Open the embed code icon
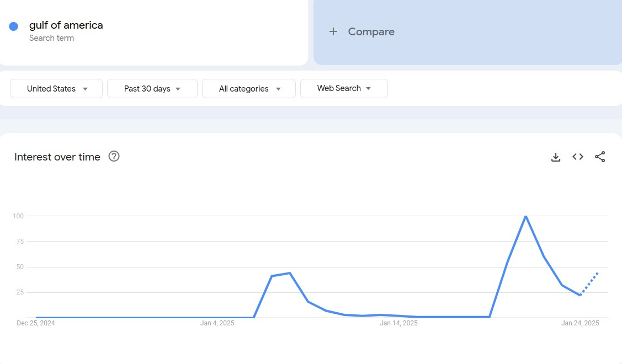Viewport: 622px width, 364px height. pyautogui.click(x=578, y=157)
